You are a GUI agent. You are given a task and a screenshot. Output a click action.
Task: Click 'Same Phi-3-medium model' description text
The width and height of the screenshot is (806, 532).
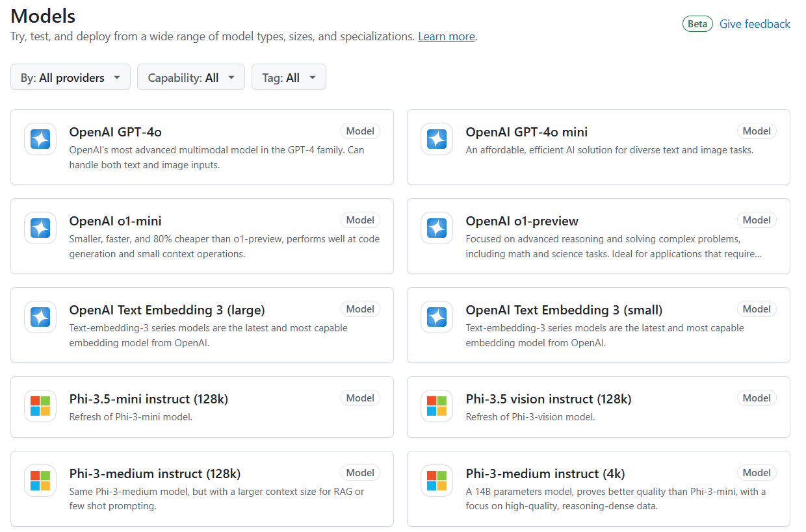point(216,499)
